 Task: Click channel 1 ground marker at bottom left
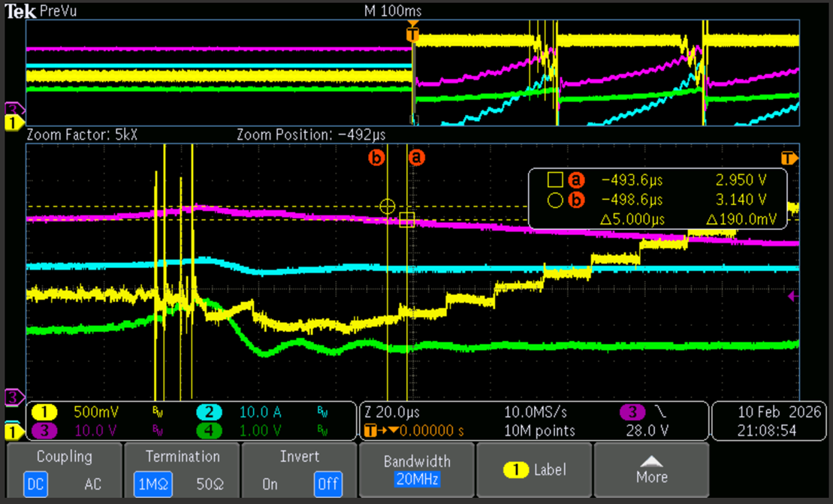point(14,432)
